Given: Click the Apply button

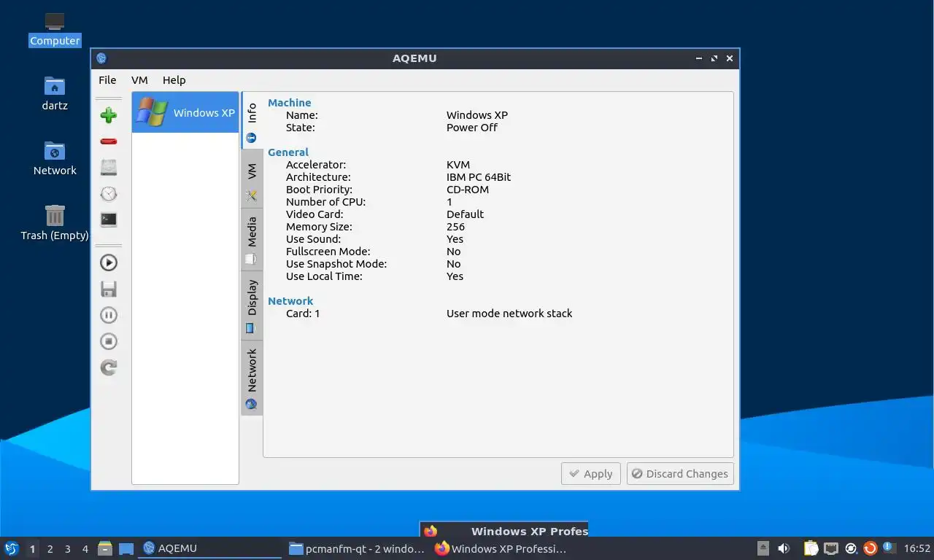Looking at the screenshot, I should 591,473.
